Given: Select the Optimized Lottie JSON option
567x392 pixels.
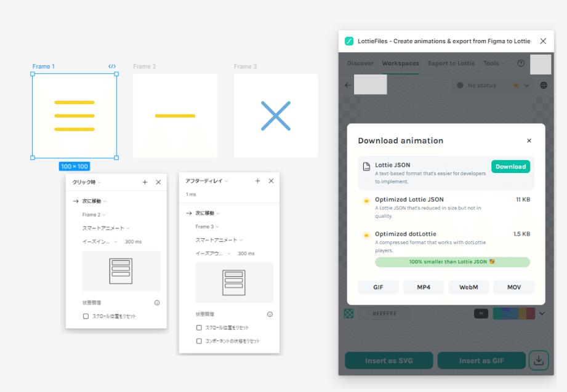Looking at the screenshot, I should (446, 207).
